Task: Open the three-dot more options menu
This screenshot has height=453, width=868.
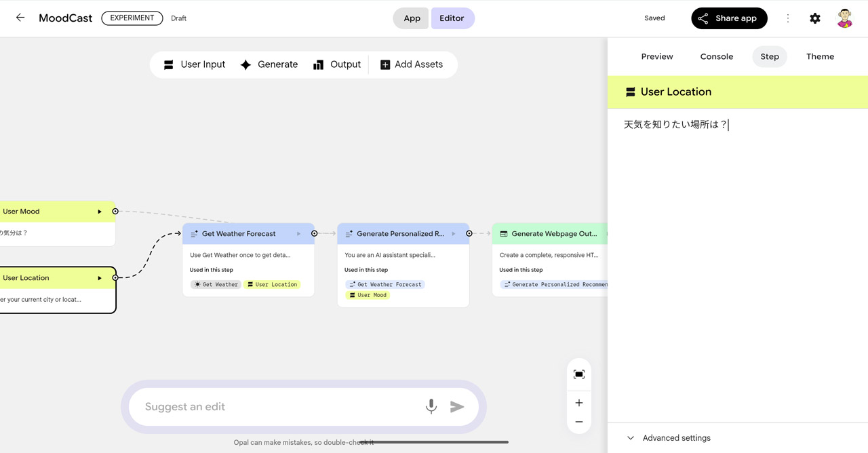Action: 788,18
